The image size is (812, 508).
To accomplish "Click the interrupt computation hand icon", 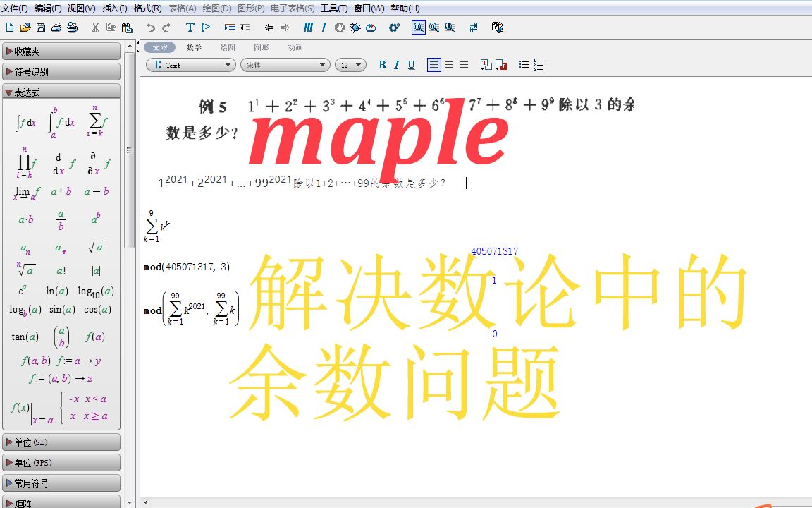I will (339, 28).
